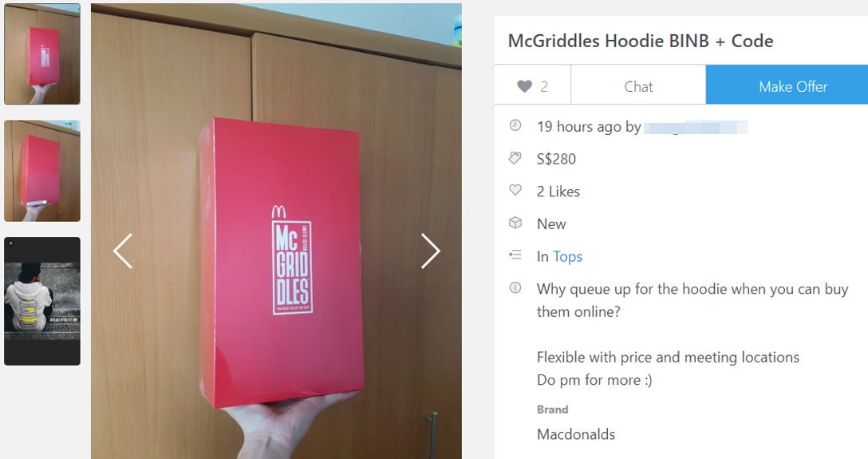
Task: Click the Macdonalds brand value
Action: pos(576,434)
